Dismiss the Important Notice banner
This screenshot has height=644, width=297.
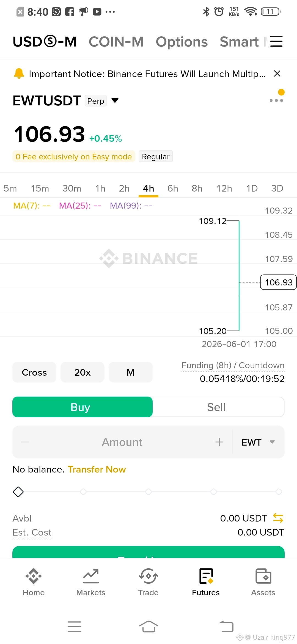[277, 73]
